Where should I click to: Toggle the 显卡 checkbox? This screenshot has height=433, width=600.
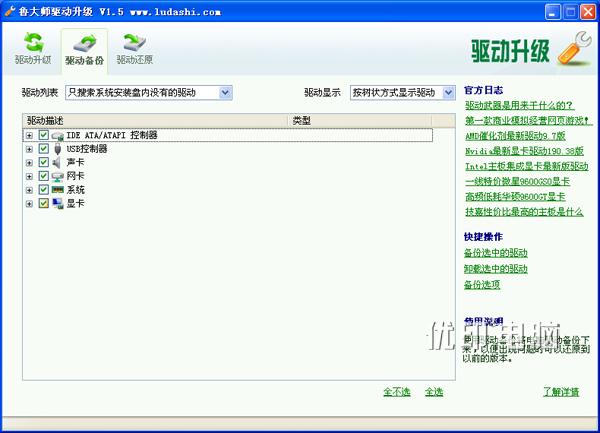point(44,203)
